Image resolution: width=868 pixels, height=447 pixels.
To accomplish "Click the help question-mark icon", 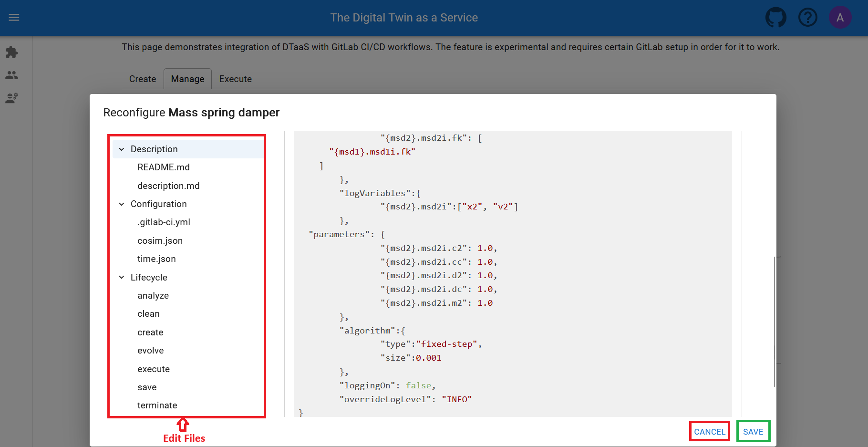I will (808, 17).
